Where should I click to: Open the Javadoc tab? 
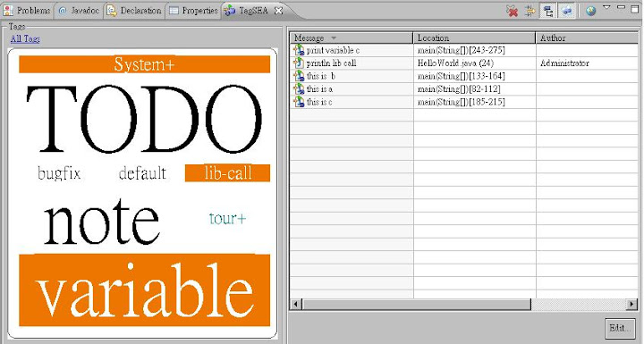pyautogui.click(x=79, y=11)
